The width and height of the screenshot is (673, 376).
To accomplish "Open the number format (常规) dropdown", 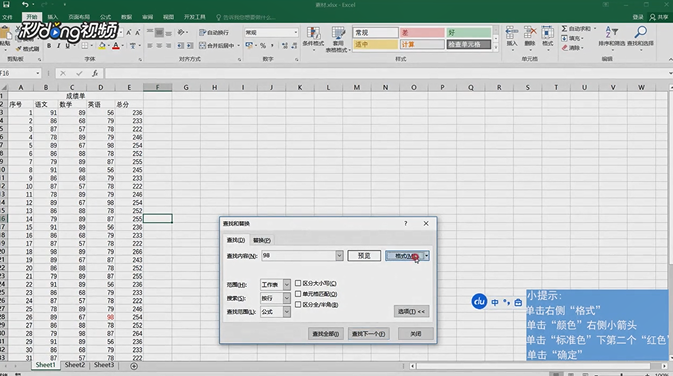I will [296, 33].
